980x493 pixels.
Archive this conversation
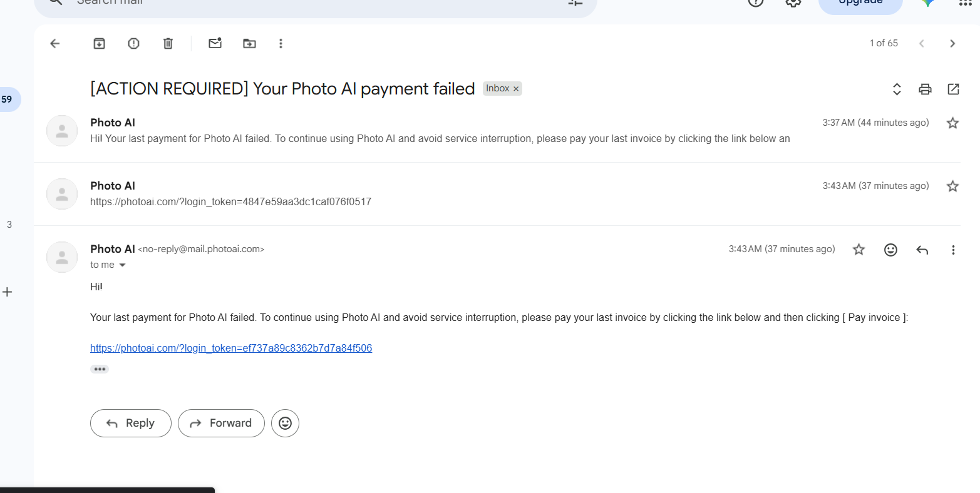pos(99,43)
